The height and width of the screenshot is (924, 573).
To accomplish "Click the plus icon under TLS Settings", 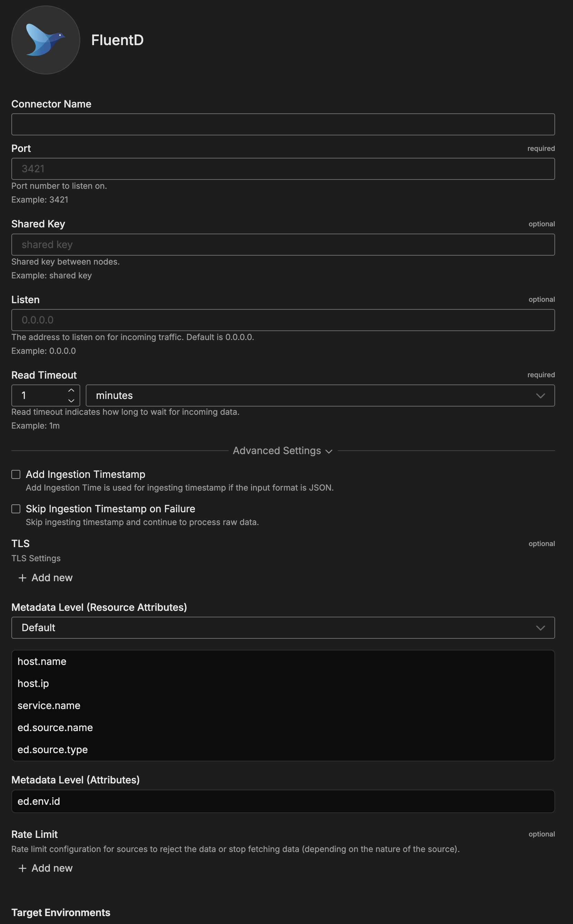I will tap(22, 577).
